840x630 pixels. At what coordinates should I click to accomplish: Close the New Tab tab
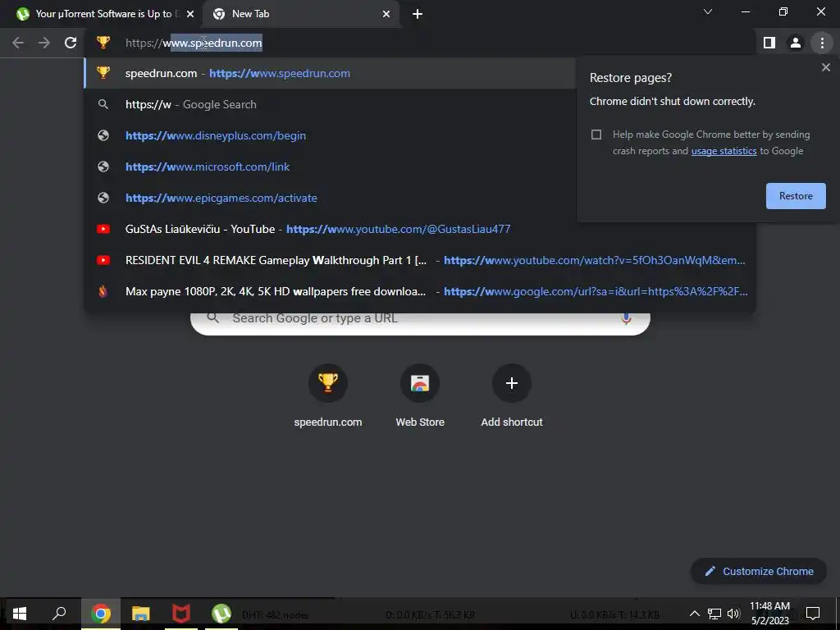tap(386, 14)
